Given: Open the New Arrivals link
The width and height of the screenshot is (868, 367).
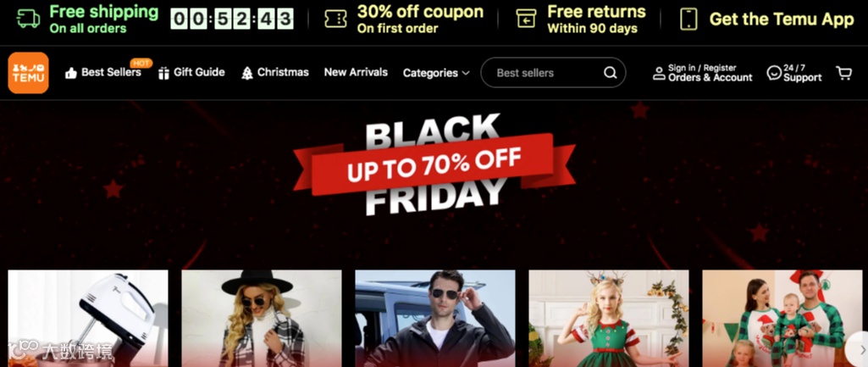Looking at the screenshot, I should (x=356, y=72).
